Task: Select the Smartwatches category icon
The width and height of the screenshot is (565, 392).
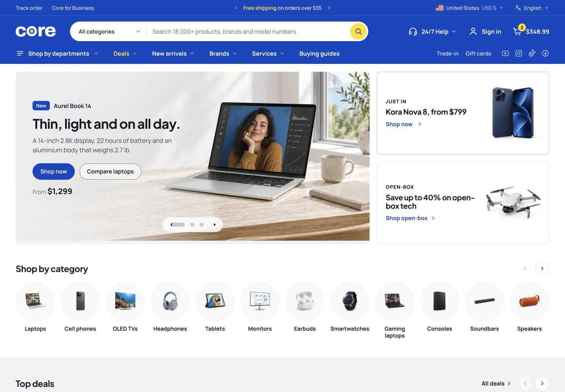Action: tap(350, 301)
